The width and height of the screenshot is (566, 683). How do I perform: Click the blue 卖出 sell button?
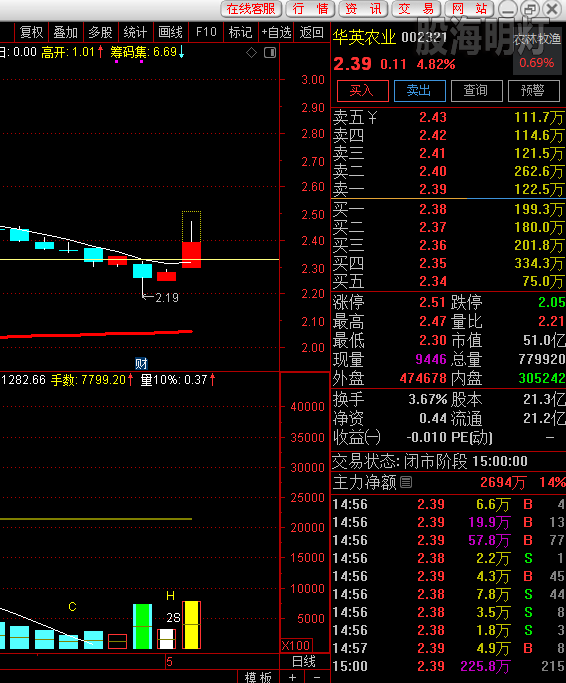(x=420, y=91)
